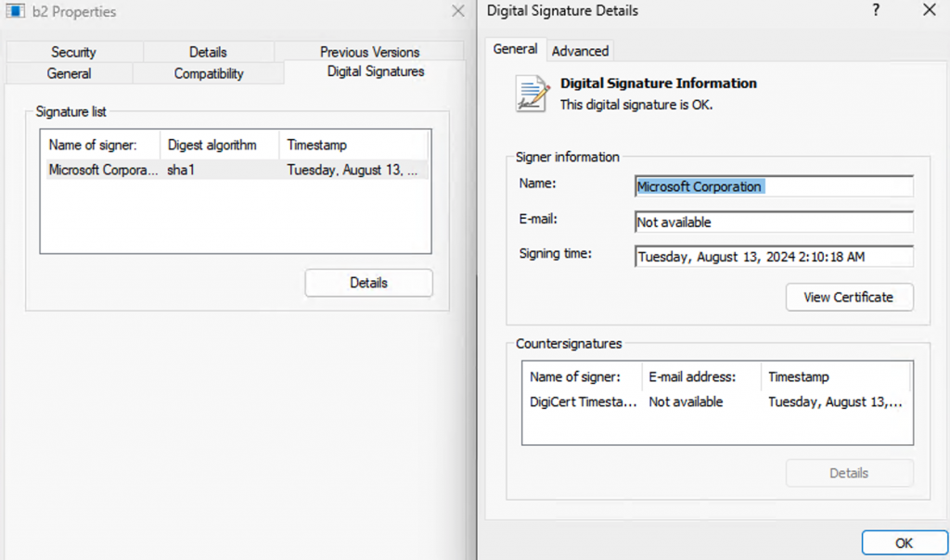950x560 pixels.
Task: Click the sha1 digest algorithm cell
Action: click(181, 170)
